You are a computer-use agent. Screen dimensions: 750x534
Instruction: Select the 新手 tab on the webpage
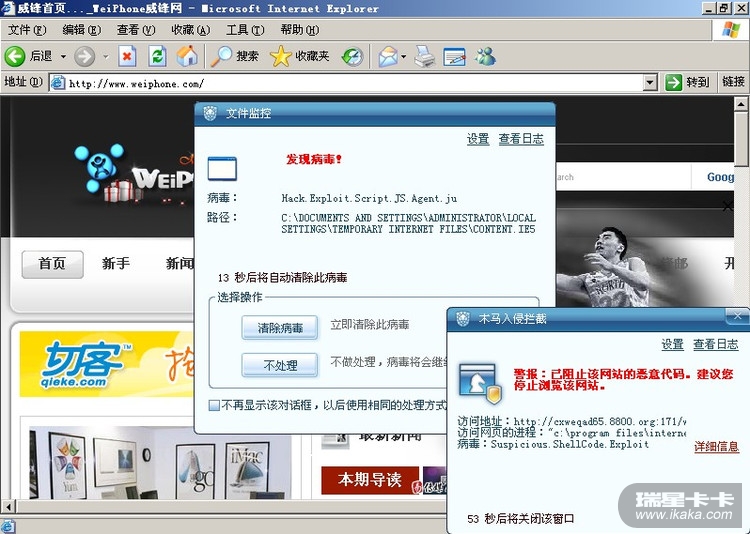116,263
